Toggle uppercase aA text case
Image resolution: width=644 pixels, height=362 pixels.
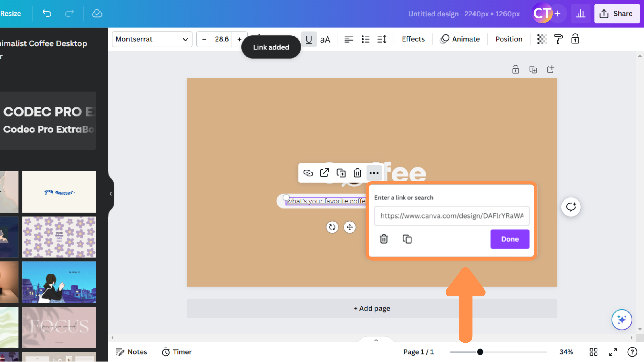[325, 39]
